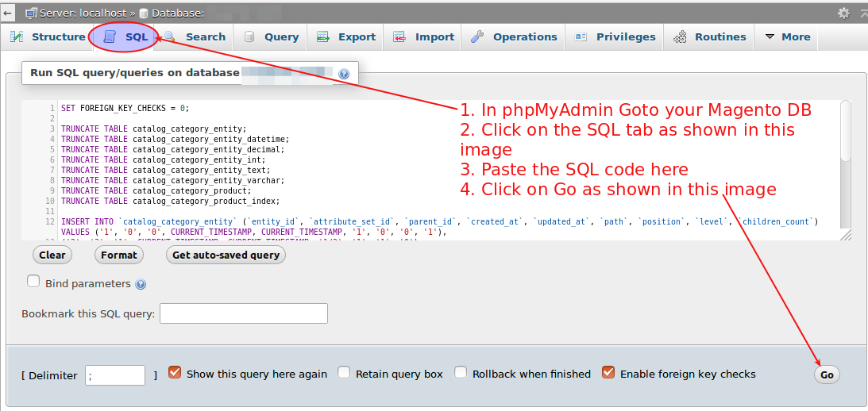Enable the Retain query box checkbox
This screenshot has width=868, height=411.
pyautogui.click(x=344, y=372)
